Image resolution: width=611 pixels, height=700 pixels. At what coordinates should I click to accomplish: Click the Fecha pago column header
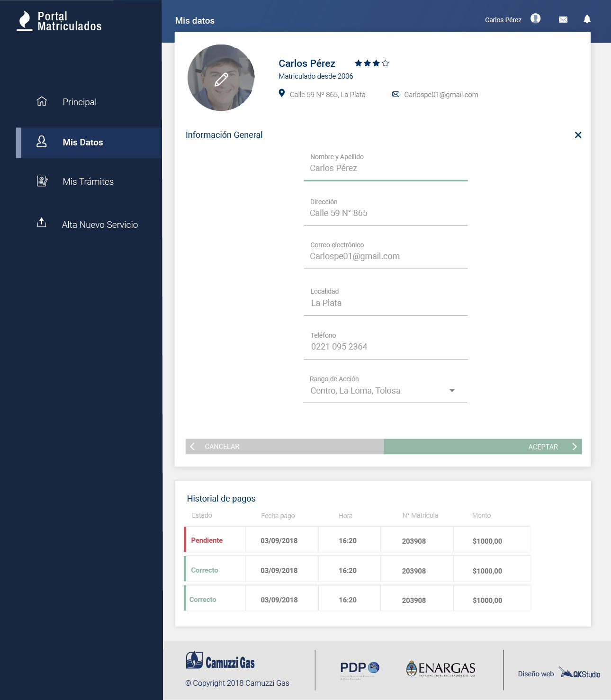click(278, 516)
